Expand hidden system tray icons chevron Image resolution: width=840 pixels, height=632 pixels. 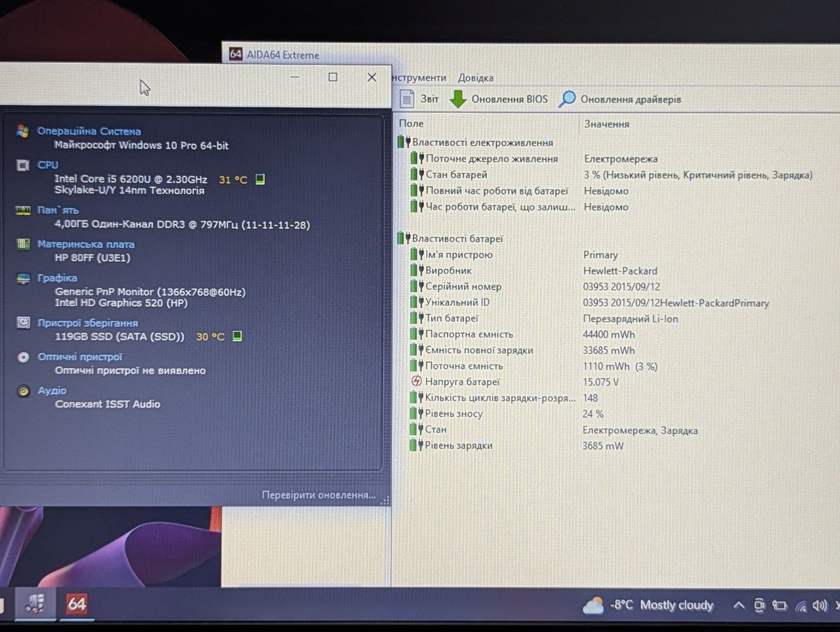point(738,606)
